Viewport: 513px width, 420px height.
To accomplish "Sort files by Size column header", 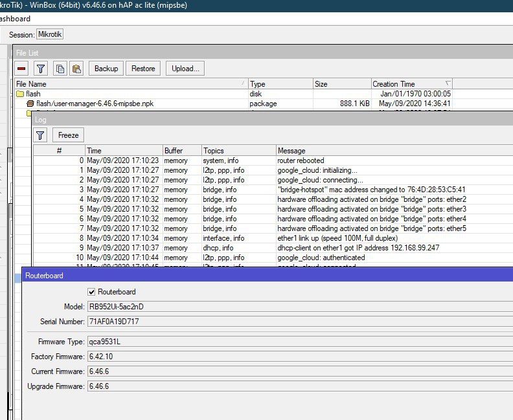I will (x=342, y=84).
